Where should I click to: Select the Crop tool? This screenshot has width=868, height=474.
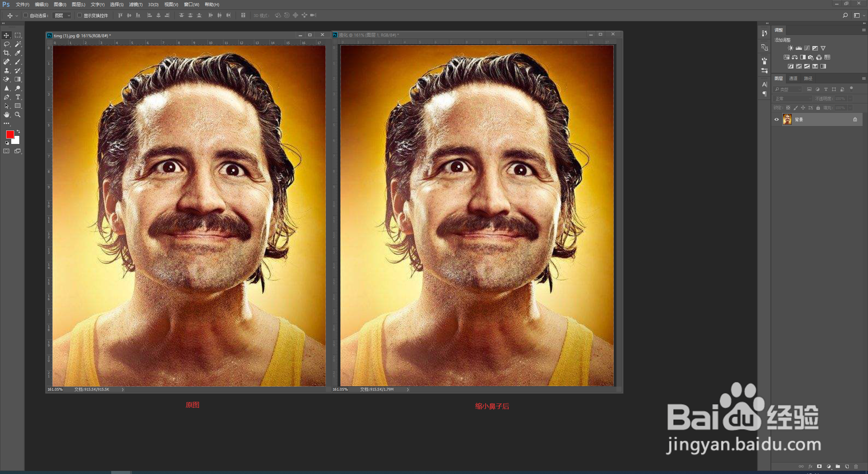pos(6,53)
